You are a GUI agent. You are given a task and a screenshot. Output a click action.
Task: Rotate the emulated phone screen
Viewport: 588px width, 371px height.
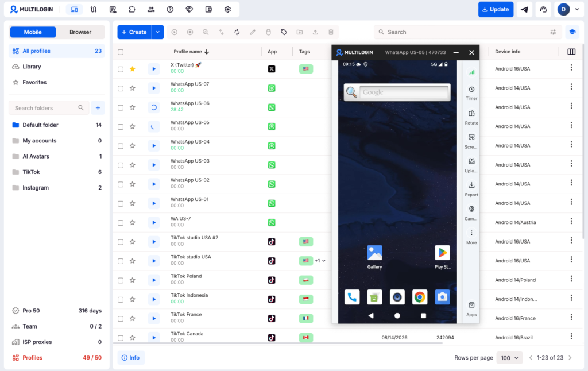coord(471,117)
